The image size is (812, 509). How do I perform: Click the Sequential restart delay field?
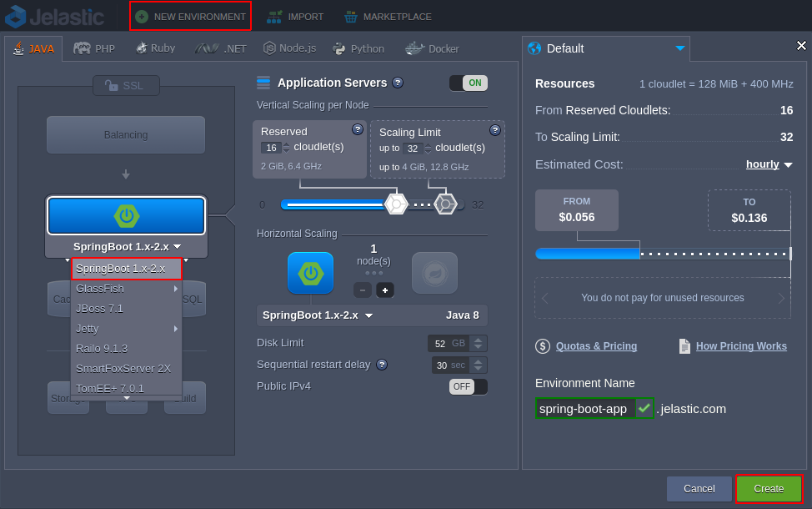pos(450,365)
